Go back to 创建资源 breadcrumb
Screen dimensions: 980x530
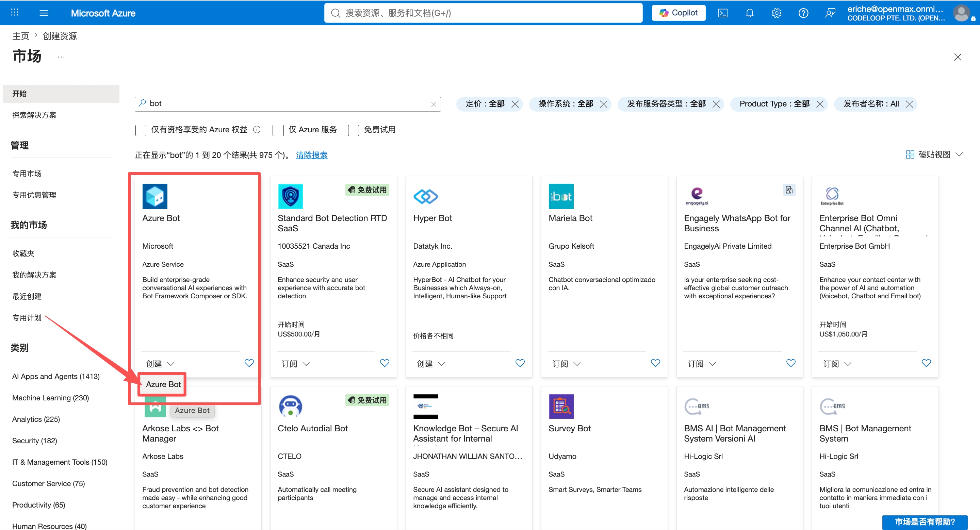click(x=60, y=36)
